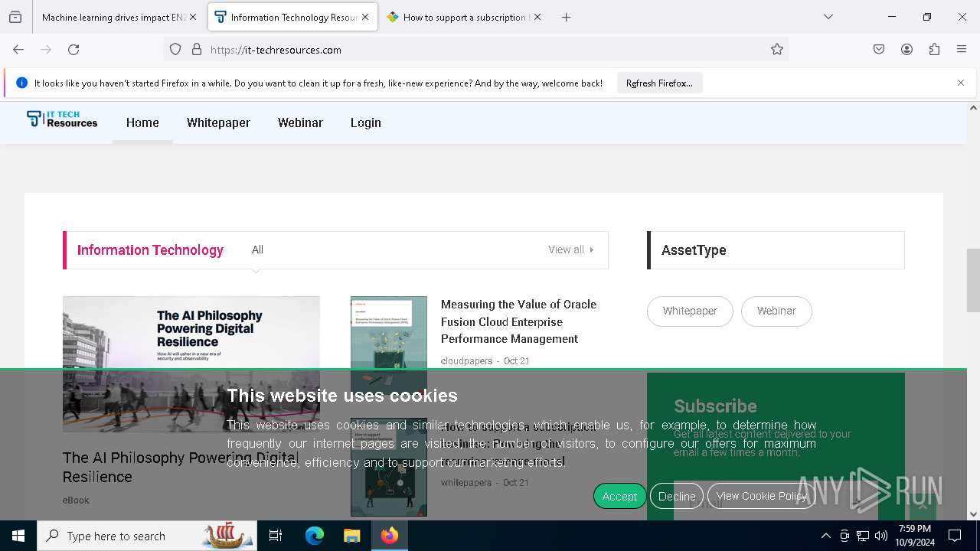Viewport: 980px width, 551px height.
Task: View site security padlock information
Action: click(x=197, y=50)
